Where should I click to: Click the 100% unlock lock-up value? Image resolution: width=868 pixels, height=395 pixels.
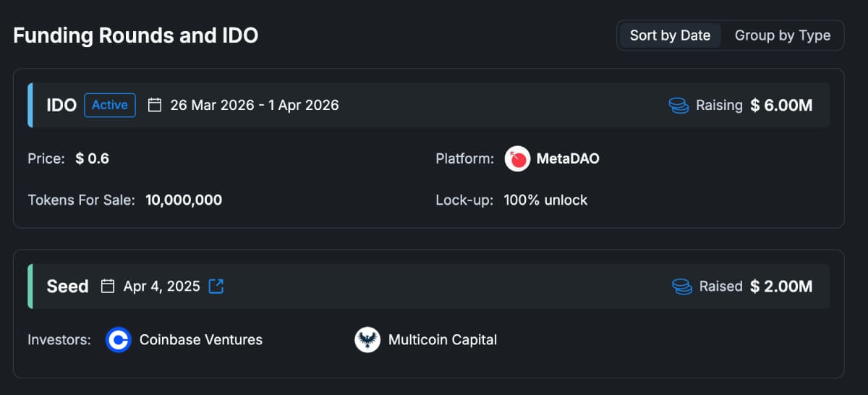click(545, 200)
